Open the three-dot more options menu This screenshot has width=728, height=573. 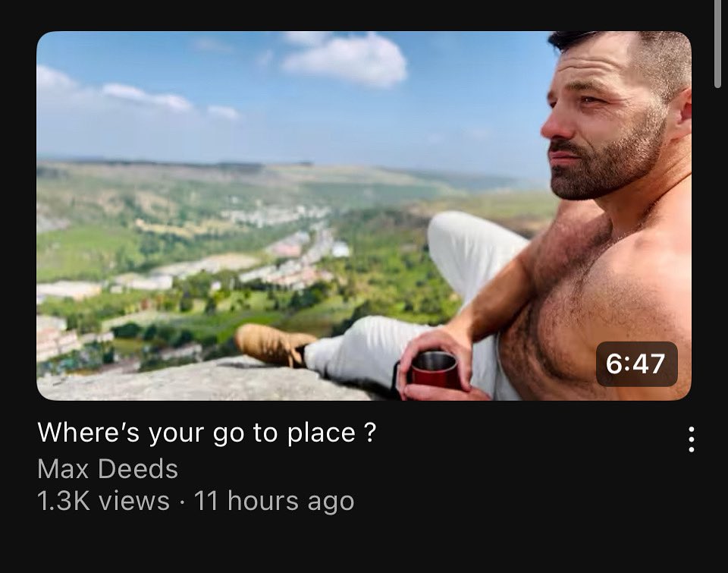tap(692, 439)
